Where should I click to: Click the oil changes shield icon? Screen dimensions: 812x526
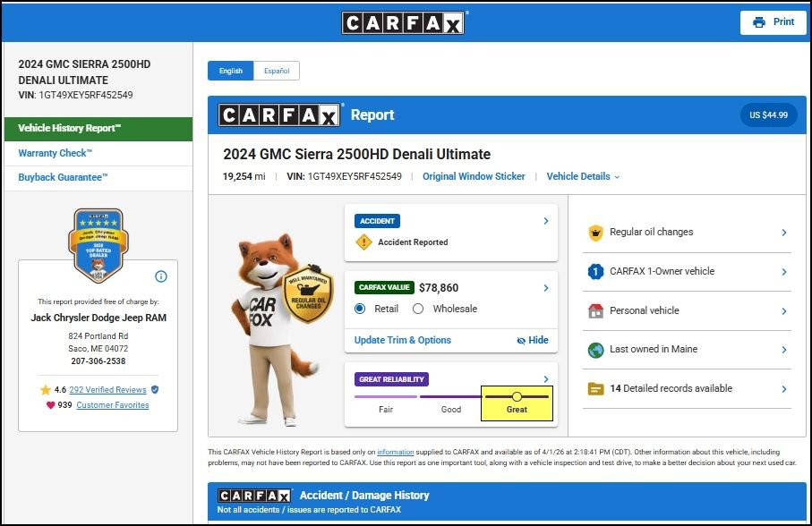pyautogui.click(x=595, y=233)
